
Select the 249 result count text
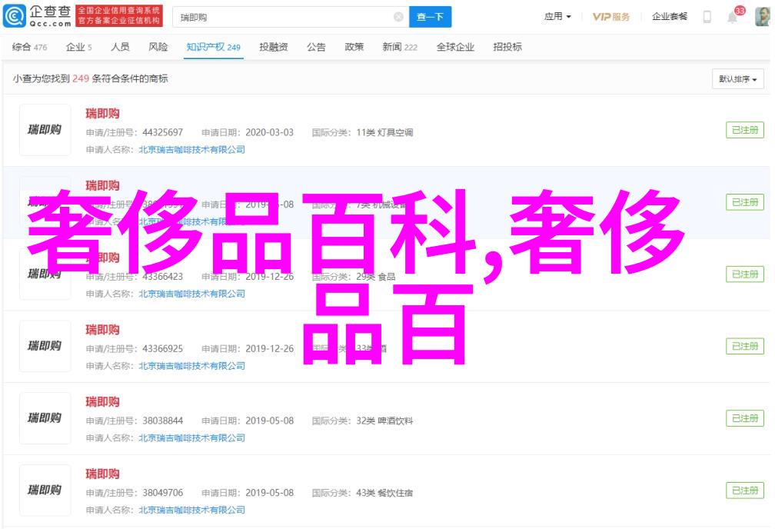(81, 78)
